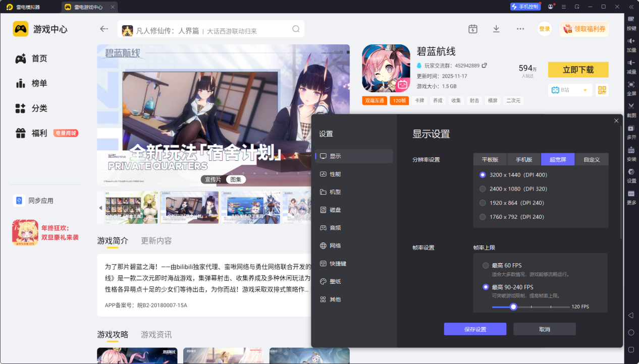This screenshot has height=364, width=639.
Task: Adjust the 120 FPS frame rate slider
Action: point(513,306)
